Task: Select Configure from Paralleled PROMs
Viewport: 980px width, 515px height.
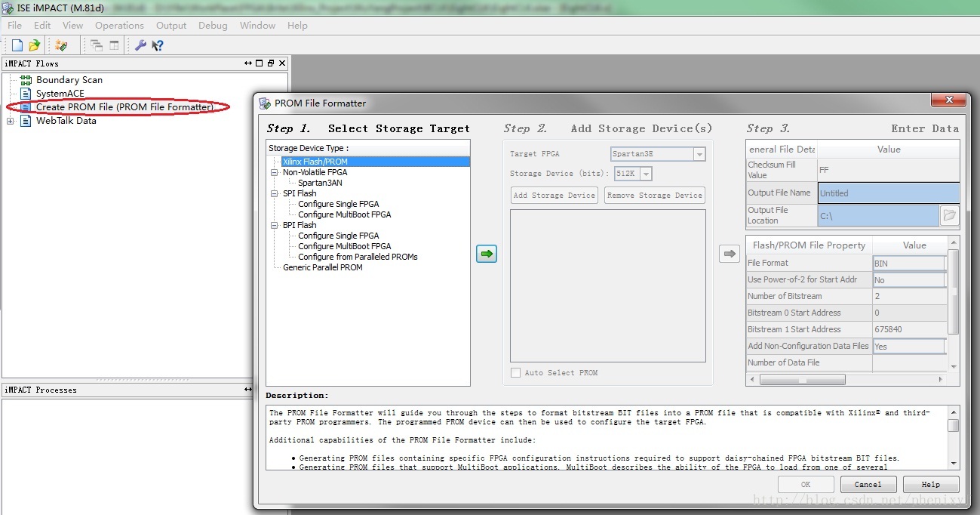Action: pyautogui.click(x=358, y=257)
